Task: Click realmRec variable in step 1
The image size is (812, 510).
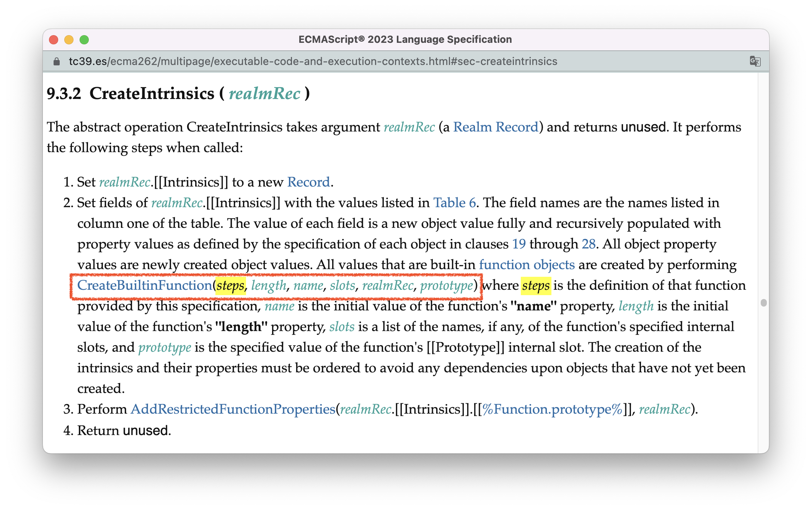Action: pyautogui.click(x=125, y=182)
